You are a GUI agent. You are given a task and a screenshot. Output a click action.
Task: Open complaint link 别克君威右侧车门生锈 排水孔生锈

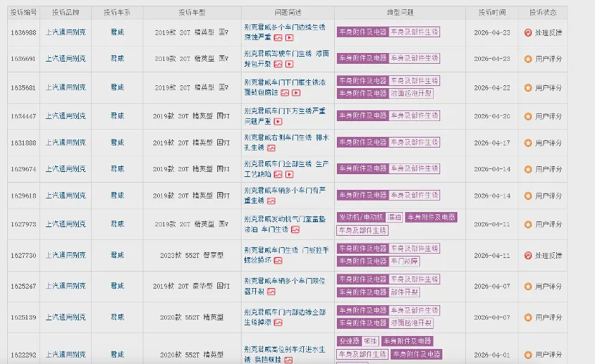tap(287, 143)
